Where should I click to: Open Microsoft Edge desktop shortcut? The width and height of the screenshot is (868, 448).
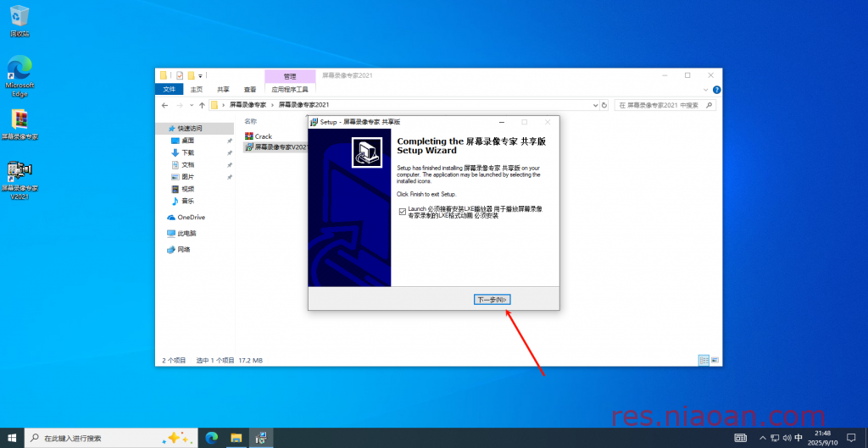pyautogui.click(x=20, y=75)
